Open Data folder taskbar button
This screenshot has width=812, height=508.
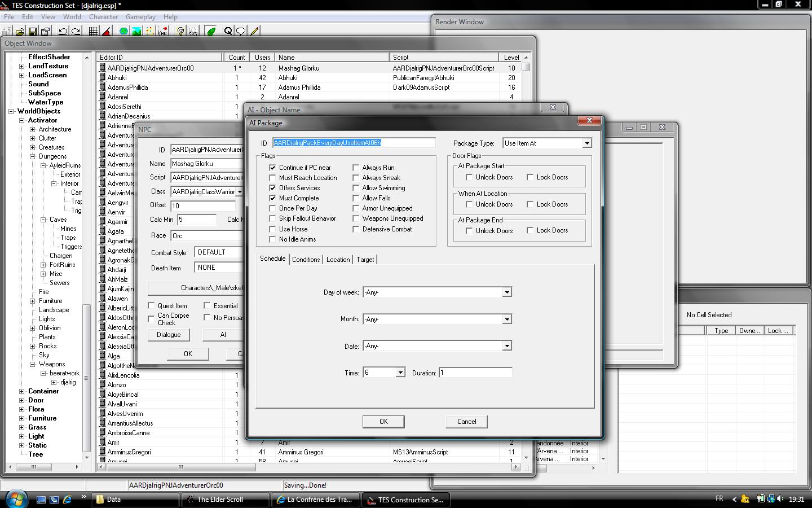(136, 500)
